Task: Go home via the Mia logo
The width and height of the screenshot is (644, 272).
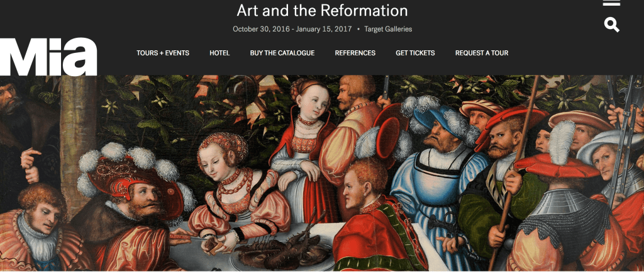Action: (x=48, y=57)
